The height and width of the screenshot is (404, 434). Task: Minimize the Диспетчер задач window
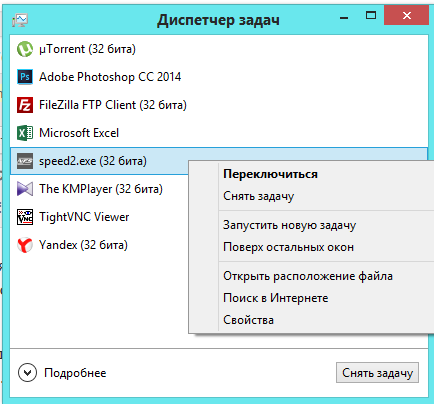(344, 17)
